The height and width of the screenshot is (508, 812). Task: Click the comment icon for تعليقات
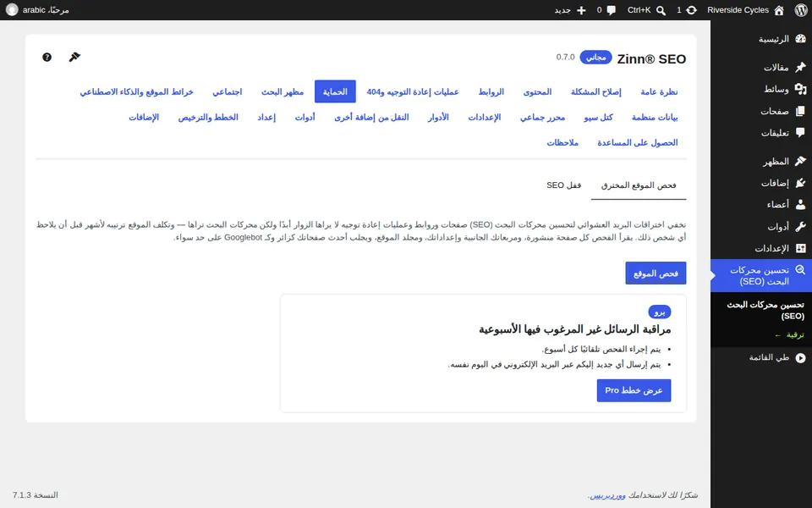[800, 133]
